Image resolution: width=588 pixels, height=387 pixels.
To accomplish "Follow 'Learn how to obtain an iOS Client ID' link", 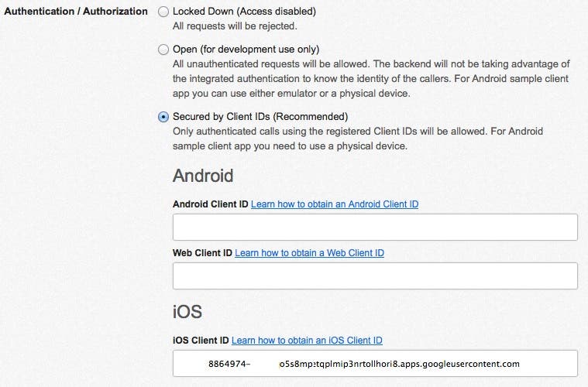I will (x=307, y=341).
